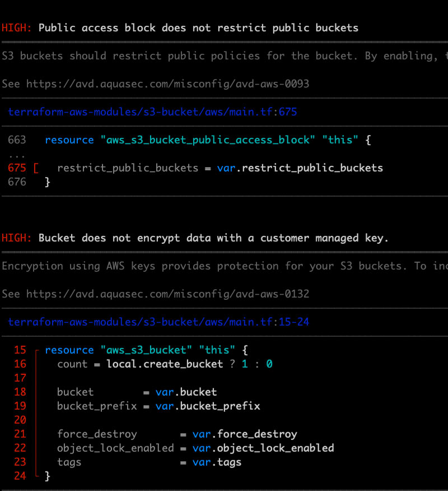Click 'count' attribute on line 16
448x491 pixels.
[72, 364]
